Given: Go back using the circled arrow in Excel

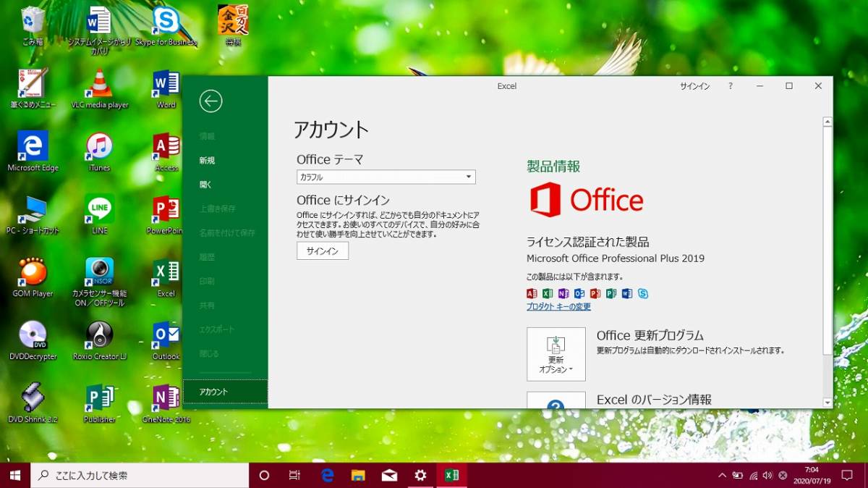Looking at the screenshot, I should (x=210, y=101).
